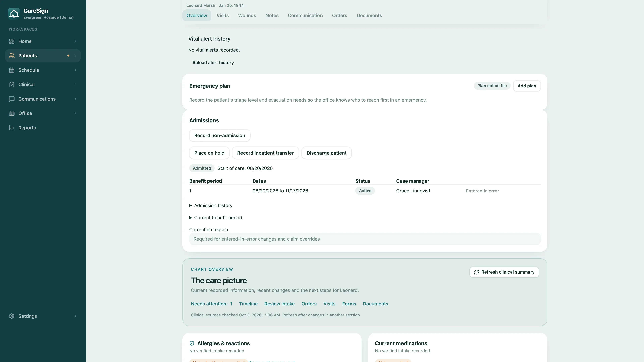Click the Schedule calendar icon
Image resolution: width=644 pixels, height=362 pixels.
pos(12,70)
